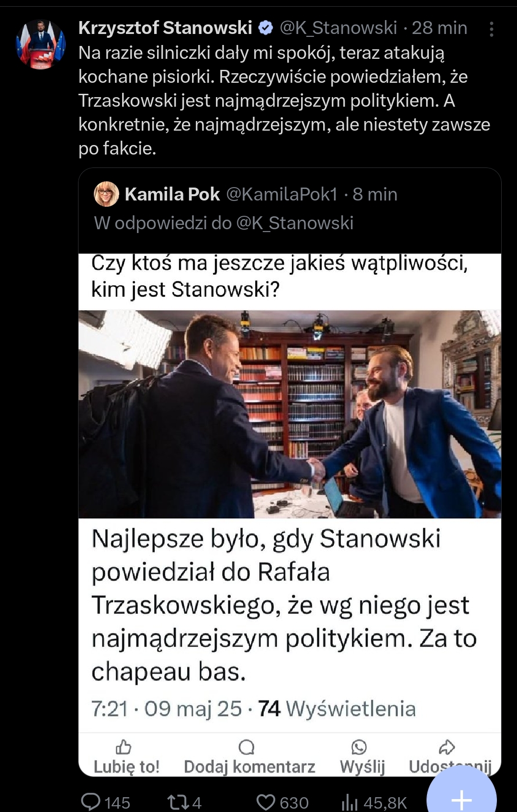Open the handshake photo in quoted post
This screenshot has width=517, height=812.
(290, 414)
